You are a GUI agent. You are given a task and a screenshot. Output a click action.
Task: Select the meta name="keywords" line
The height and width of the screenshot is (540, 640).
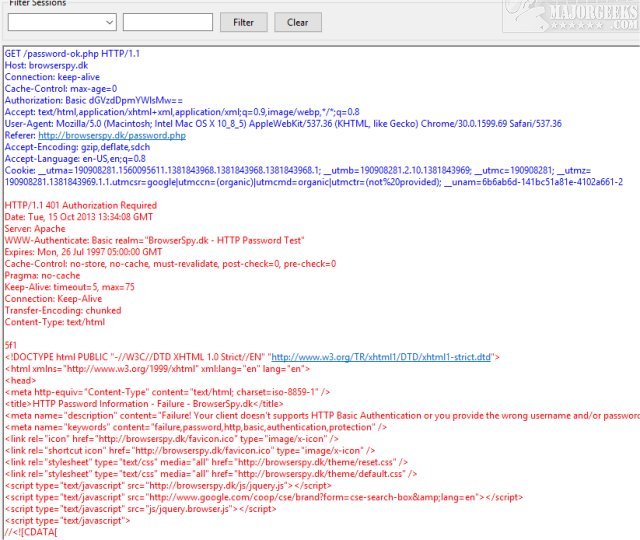[x=196, y=427]
